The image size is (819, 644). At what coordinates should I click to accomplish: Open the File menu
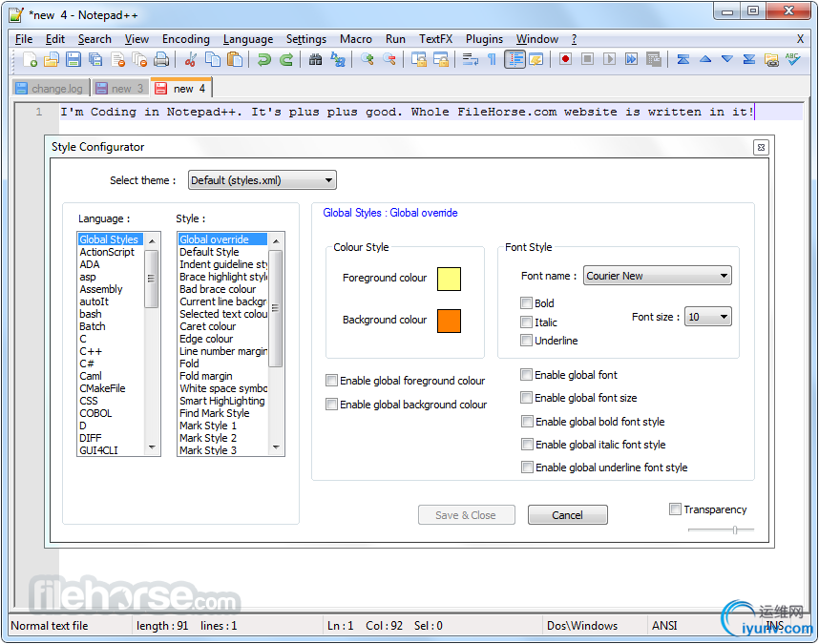(x=24, y=39)
